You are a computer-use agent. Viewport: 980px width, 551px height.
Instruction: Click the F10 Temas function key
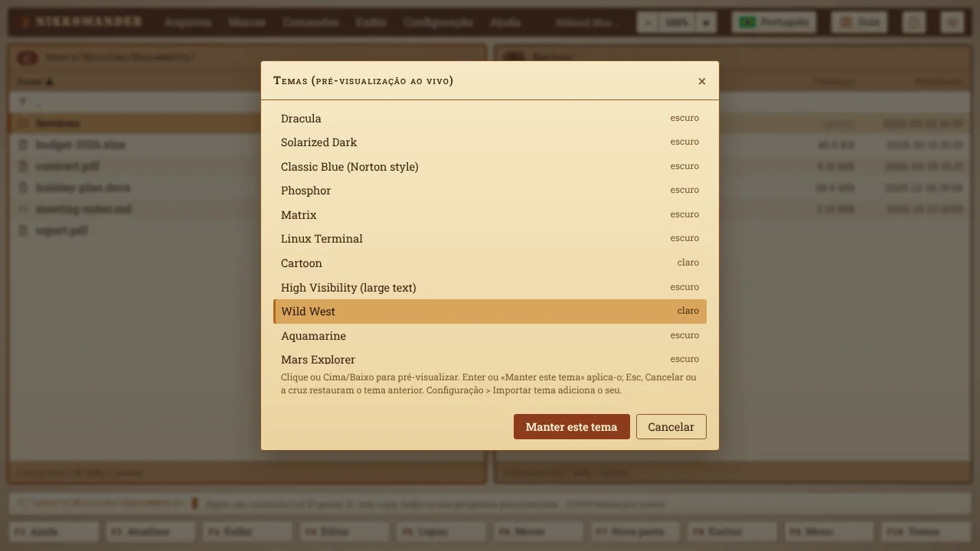(x=925, y=531)
